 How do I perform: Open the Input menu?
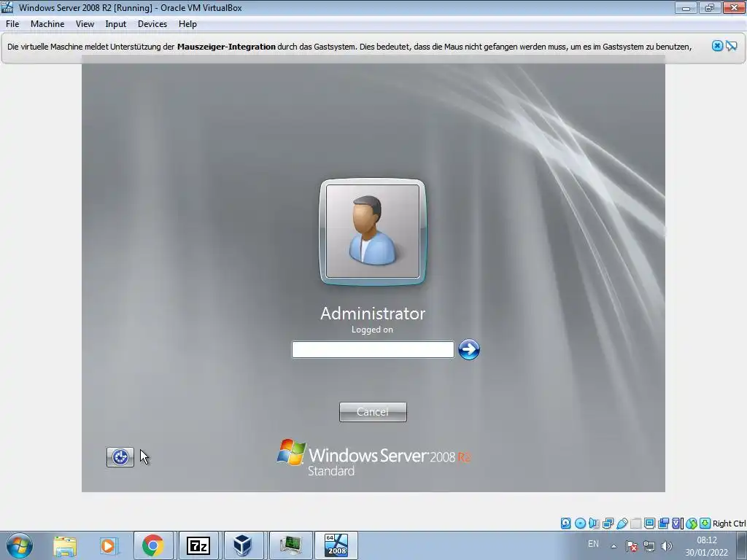point(116,24)
